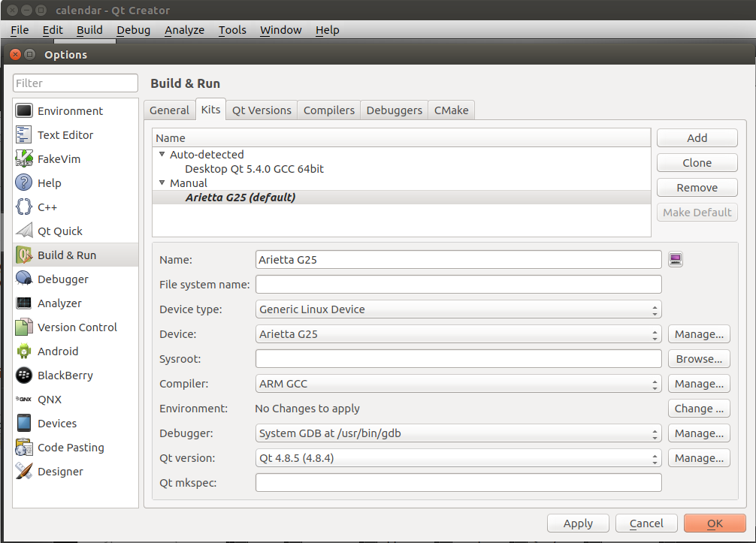Open the FakeVim category icon
Image resolution: width=756 pixels, height=543 pixels.
click(x=23, y=159)
